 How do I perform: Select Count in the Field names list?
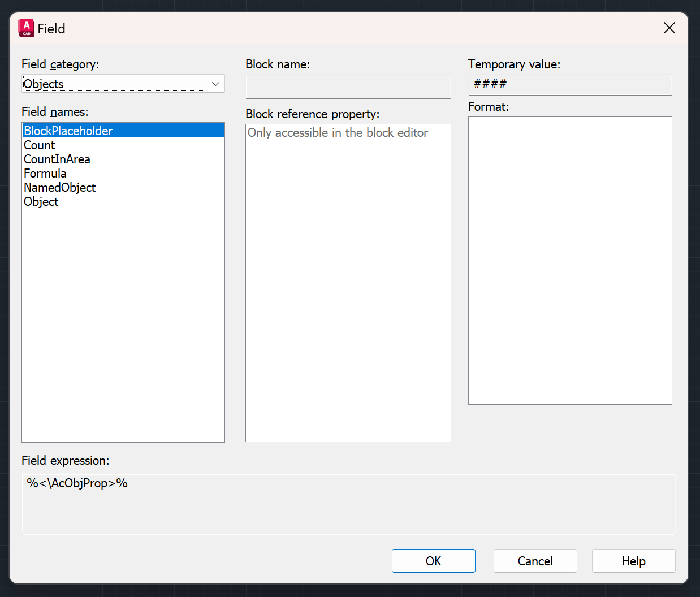tap(40, 145)
